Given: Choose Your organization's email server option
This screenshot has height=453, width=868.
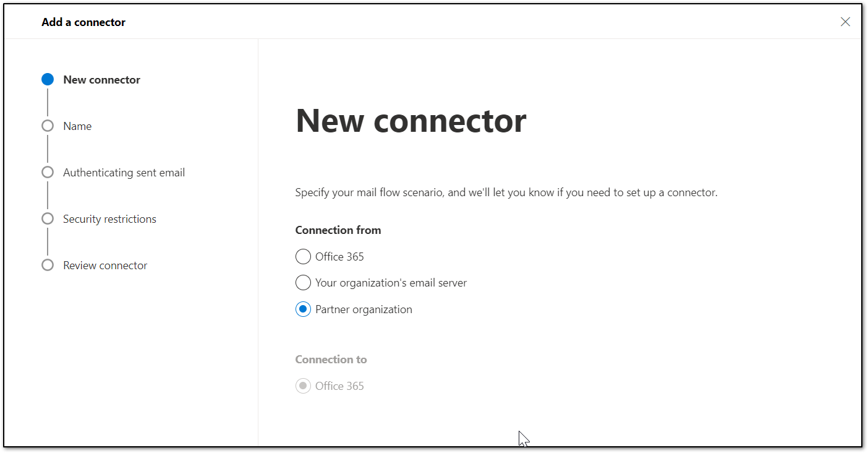Looking at the screenshot, I should (303, 282).
